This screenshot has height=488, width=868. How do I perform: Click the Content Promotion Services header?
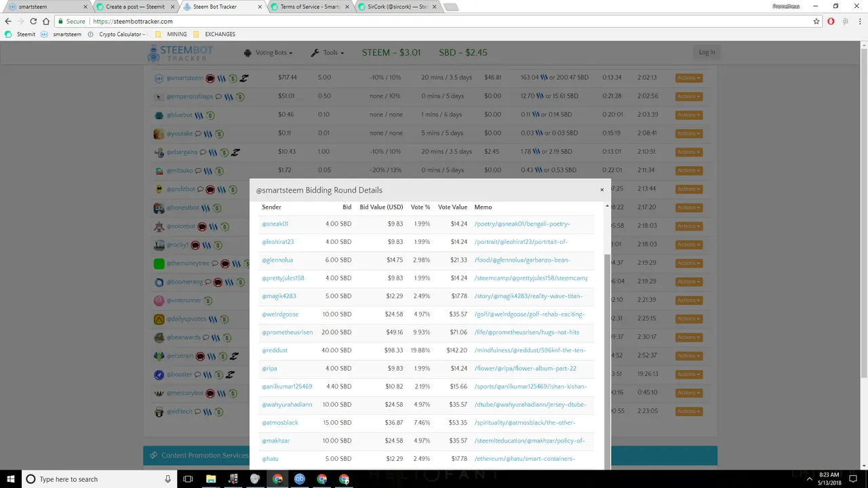[x=430, y=455]
